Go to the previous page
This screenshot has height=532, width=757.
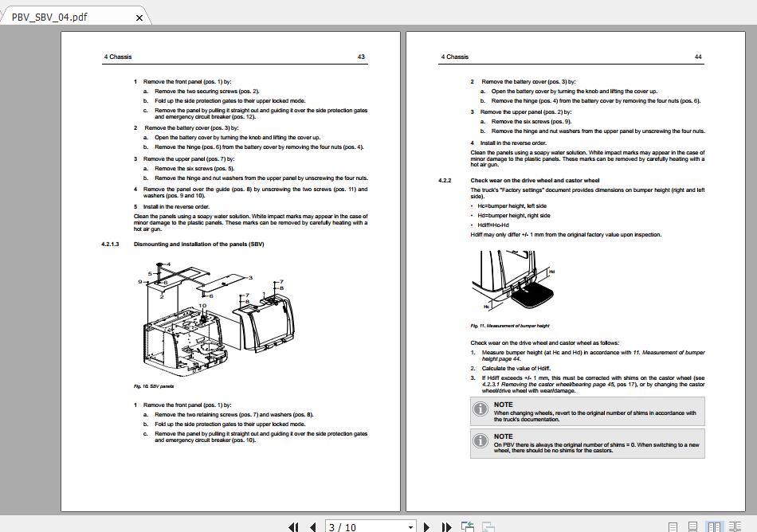(x=314, y=527)
